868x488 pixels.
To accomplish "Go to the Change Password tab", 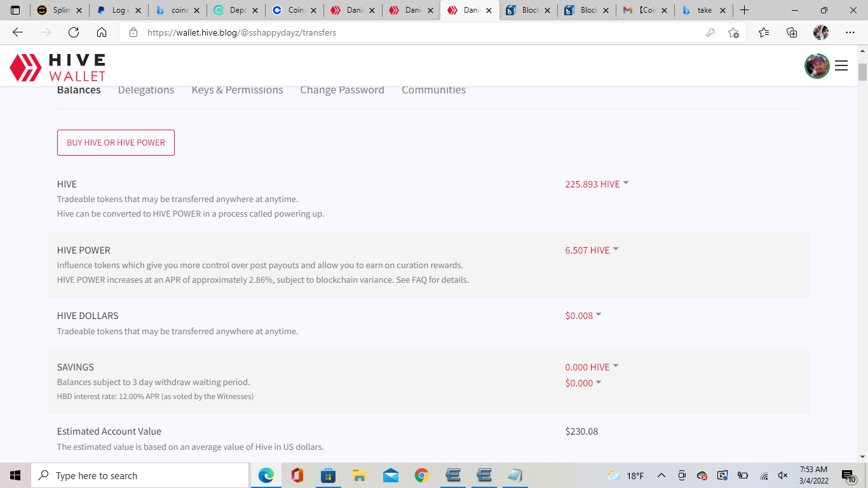I will tap(342, 90).
